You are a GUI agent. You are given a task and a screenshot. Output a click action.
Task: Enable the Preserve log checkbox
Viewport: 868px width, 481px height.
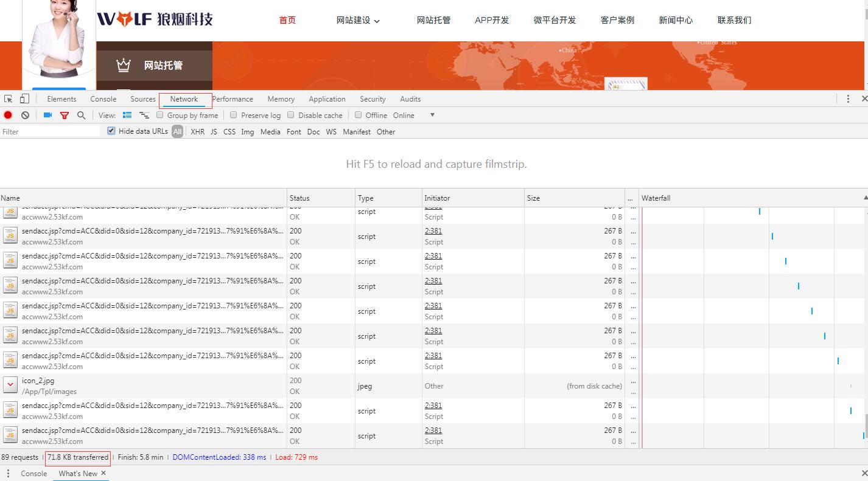(x=234, y=115)
